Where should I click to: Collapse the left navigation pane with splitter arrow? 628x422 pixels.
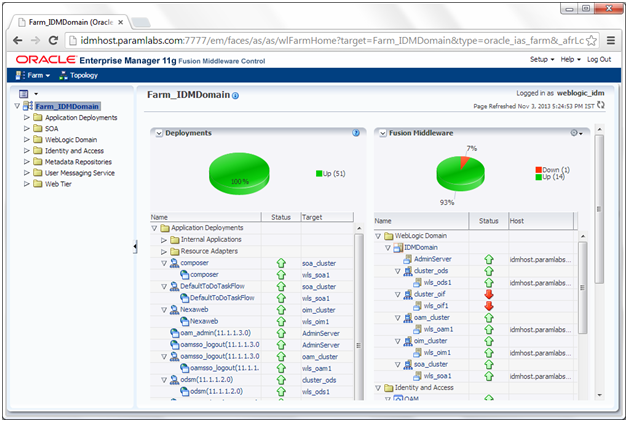[x=135, y=247]
